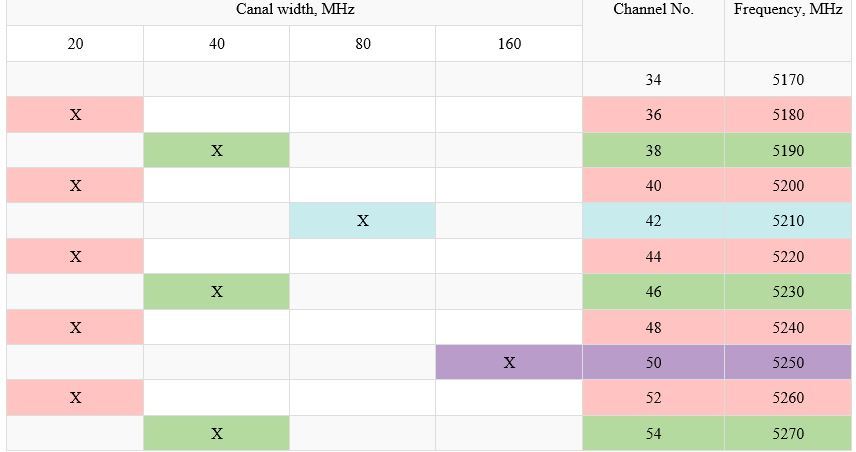Click the blue X in channel 42 row

coord(363,221)
